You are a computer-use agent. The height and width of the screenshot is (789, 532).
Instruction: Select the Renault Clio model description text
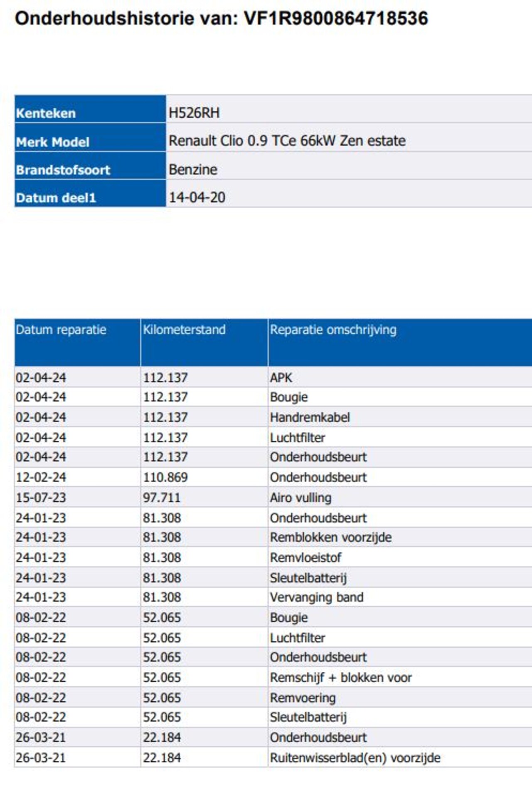click(x=287, y=141)
